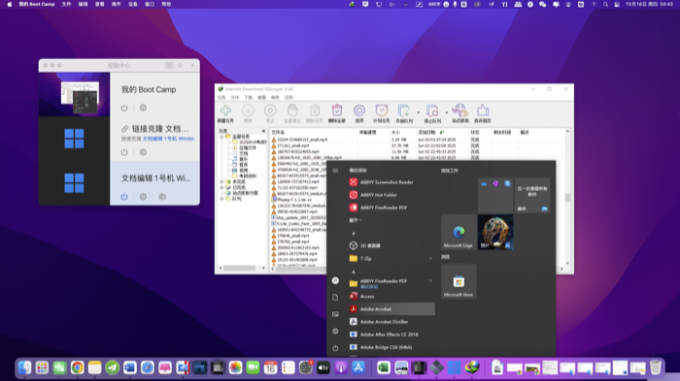
Task: Launch Access from the Start menu list
Action: pyautogui.click(x=362, y=296)
